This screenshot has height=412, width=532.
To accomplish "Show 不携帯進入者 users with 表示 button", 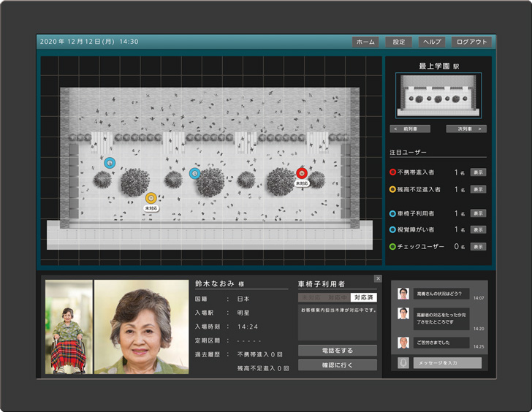I will coord(478,172).
